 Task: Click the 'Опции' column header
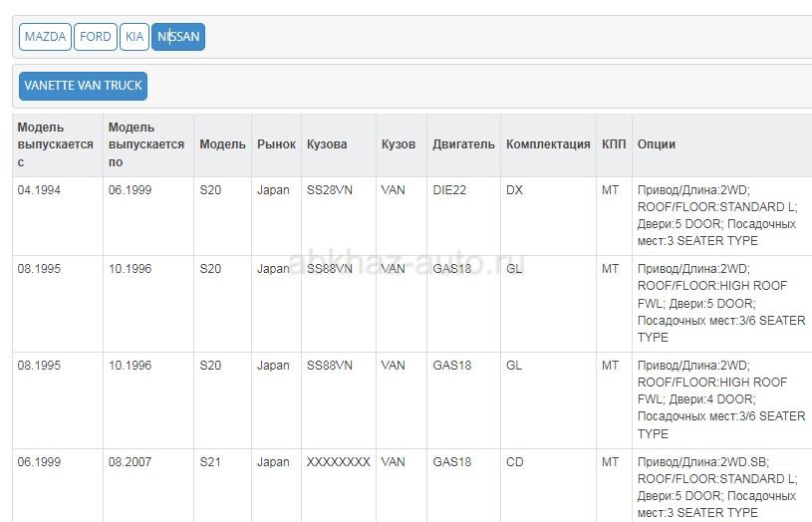(657, 144)
